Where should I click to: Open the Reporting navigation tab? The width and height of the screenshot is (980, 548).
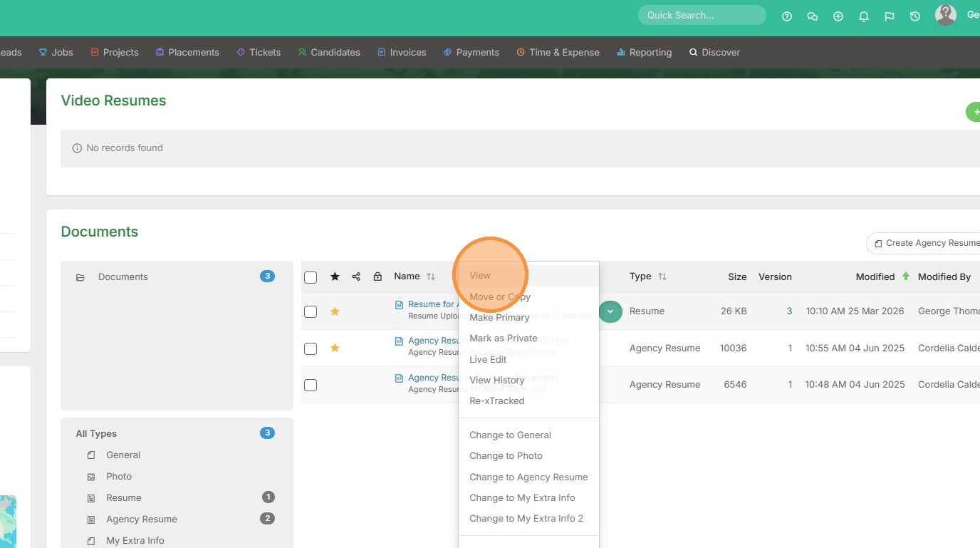644,52
